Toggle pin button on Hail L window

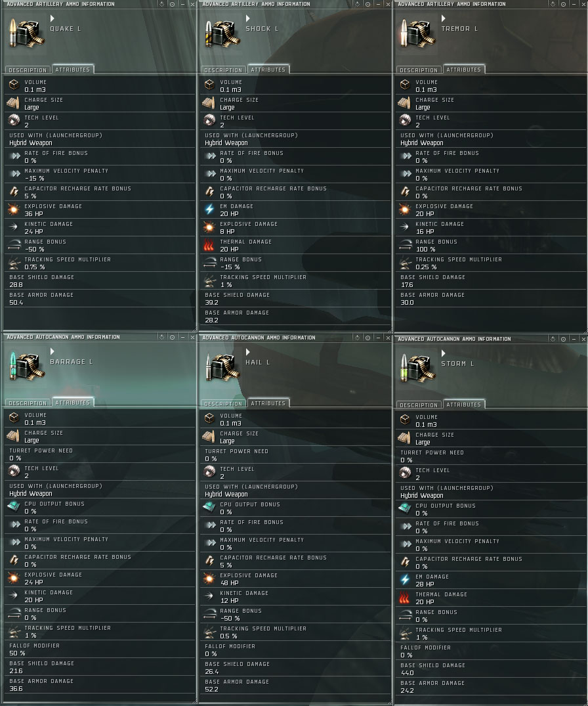[368, 338]
